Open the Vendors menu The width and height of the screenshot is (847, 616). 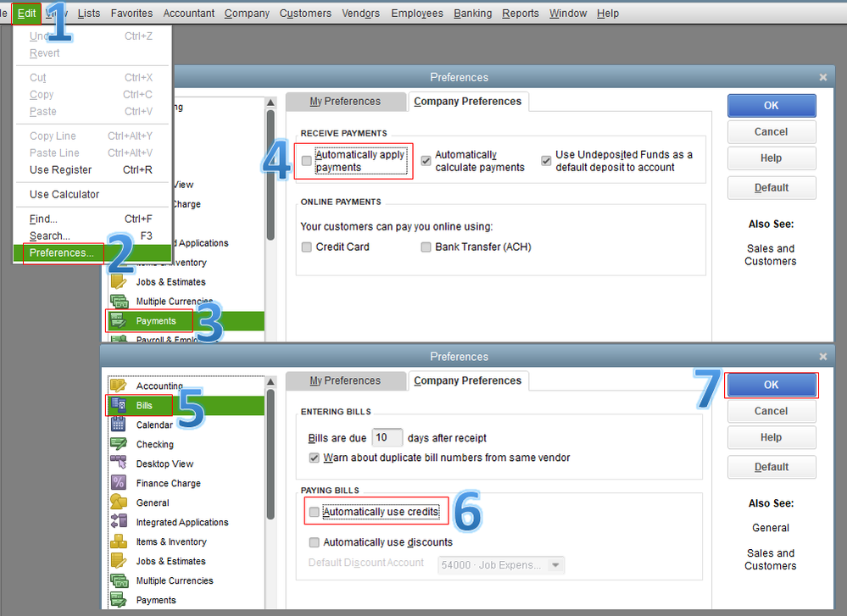pyautogui.click(x=360, y=13)
